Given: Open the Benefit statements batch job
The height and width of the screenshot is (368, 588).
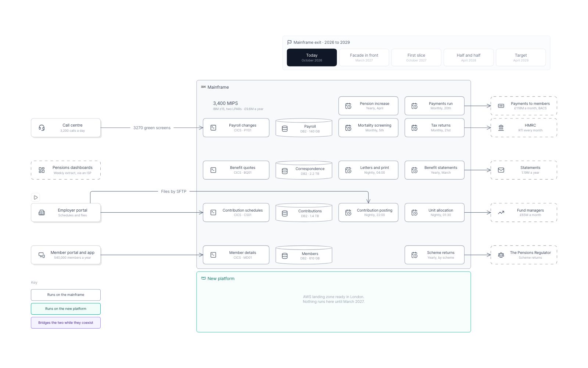Looking at the screenshot, I should [x=434, y=170].
